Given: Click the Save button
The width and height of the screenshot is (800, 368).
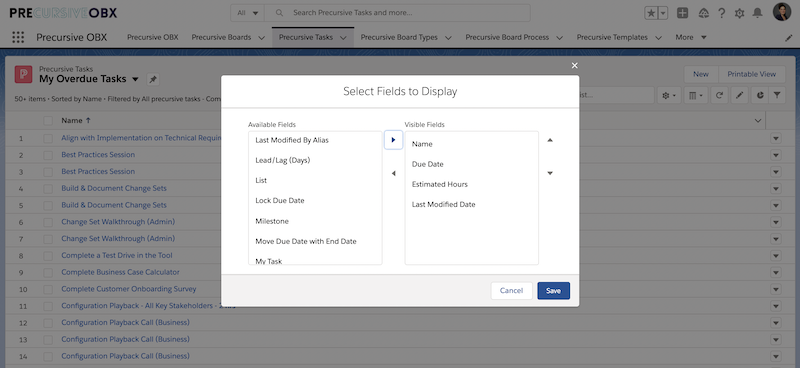Looking at the screenshot, I should point(554,290).
